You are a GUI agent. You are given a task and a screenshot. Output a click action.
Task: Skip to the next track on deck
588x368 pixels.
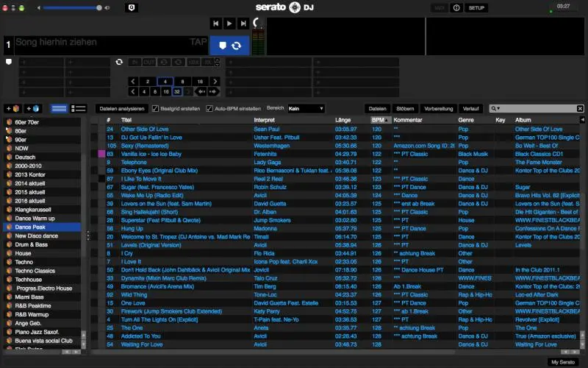click(243, 24)
